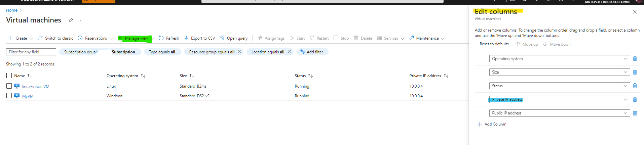Click the linuxFirewallVM VM icon

[x=17, y=86]
